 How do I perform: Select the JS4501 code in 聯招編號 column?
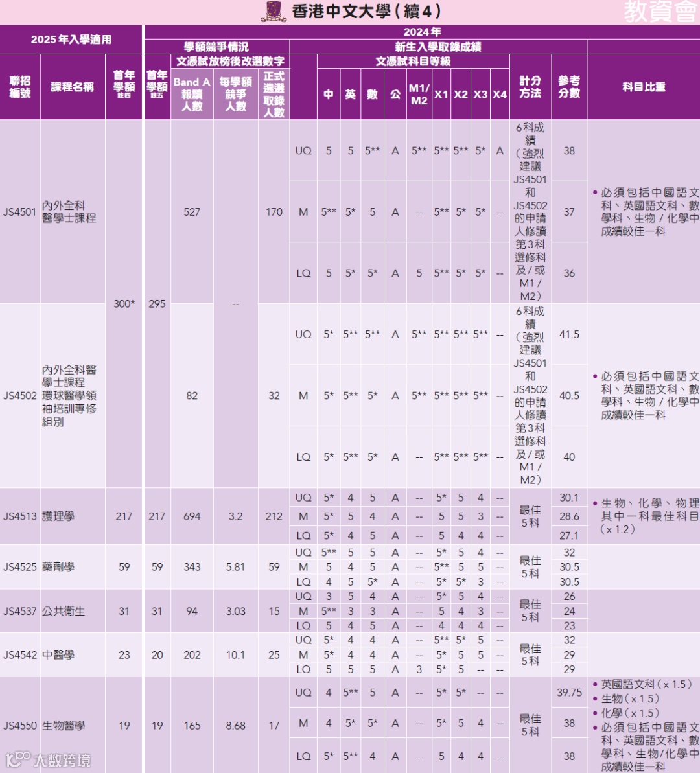click(x=19, y=212)
